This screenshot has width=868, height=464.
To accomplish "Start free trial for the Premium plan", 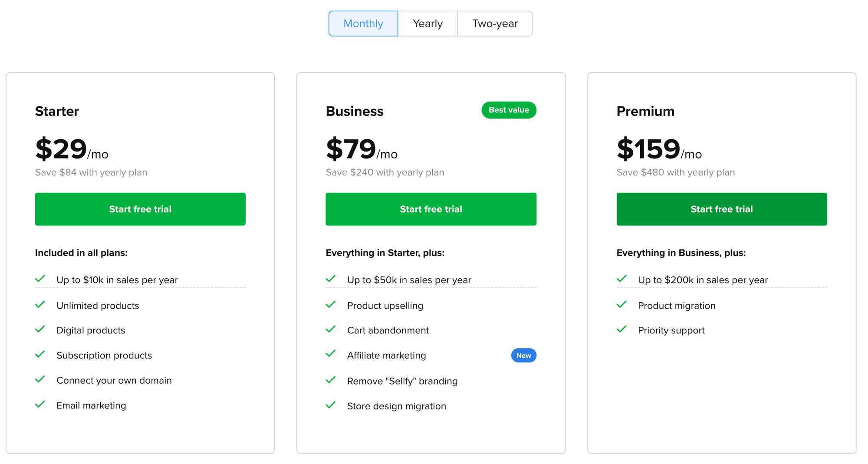I will (721, 209).
